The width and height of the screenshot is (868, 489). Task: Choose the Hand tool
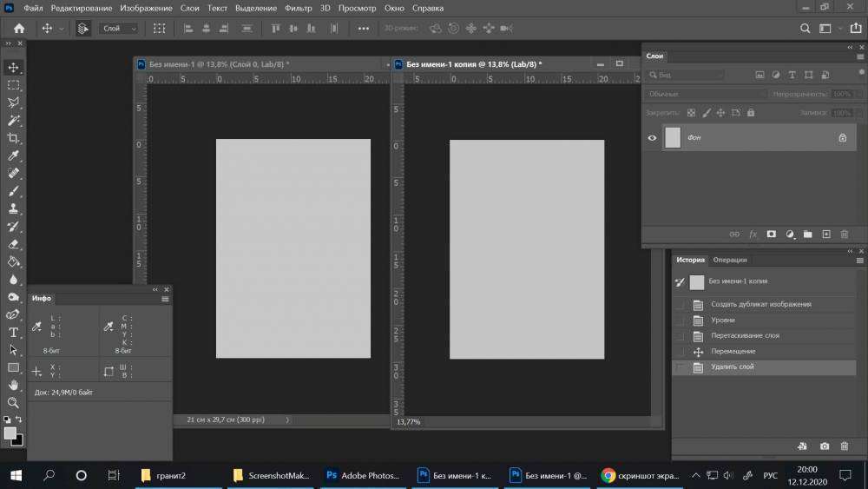click(x=13, y=386)
